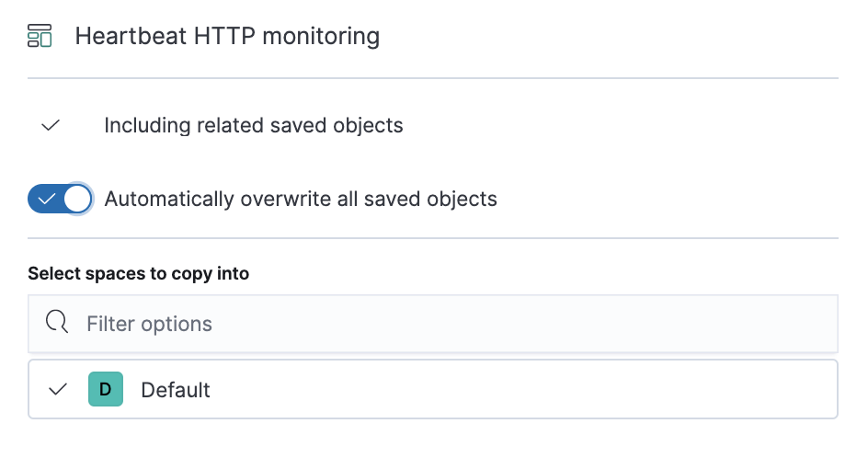Click the magnifying glass search icon
The width and height of the screenshot is (868, 458).
57,322
